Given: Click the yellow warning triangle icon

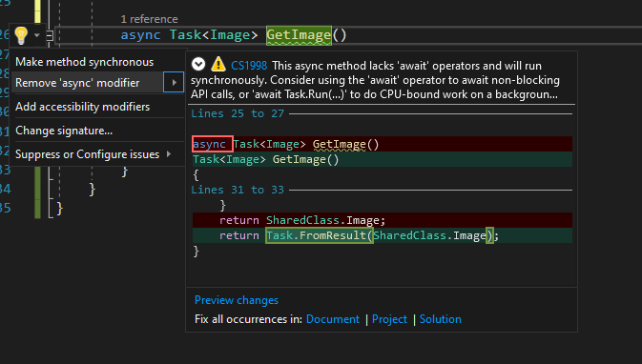Looking at the screenshot, I should (218, 65).
